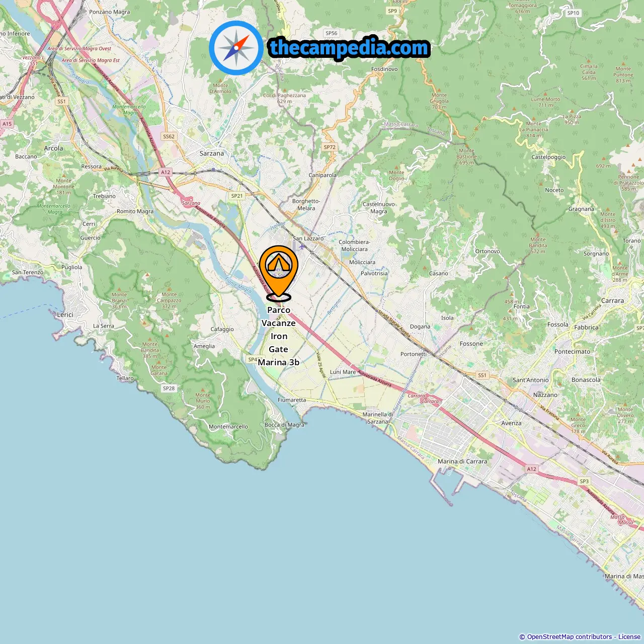
Task: Click the blue compass logo icon
Action: [236, 48]
